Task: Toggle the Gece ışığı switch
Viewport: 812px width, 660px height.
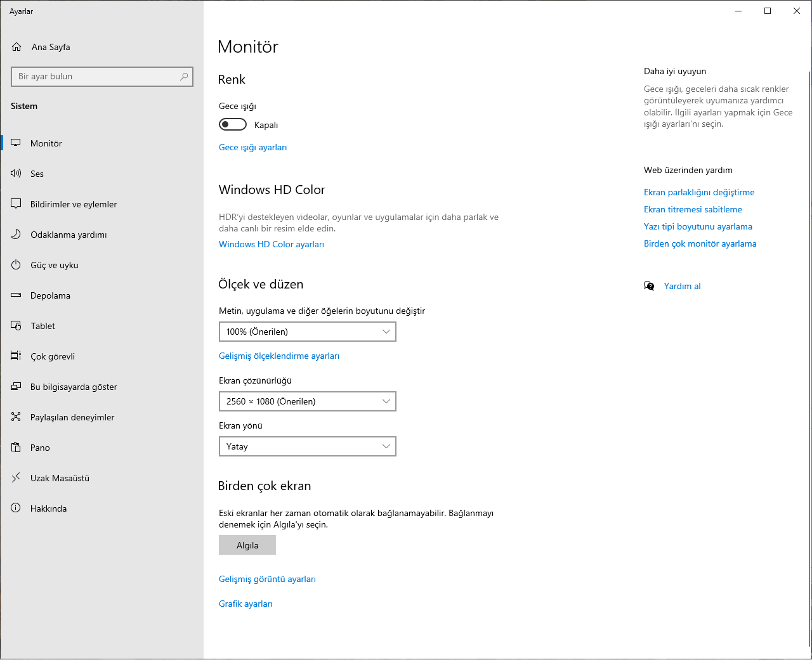Action: 233,125
